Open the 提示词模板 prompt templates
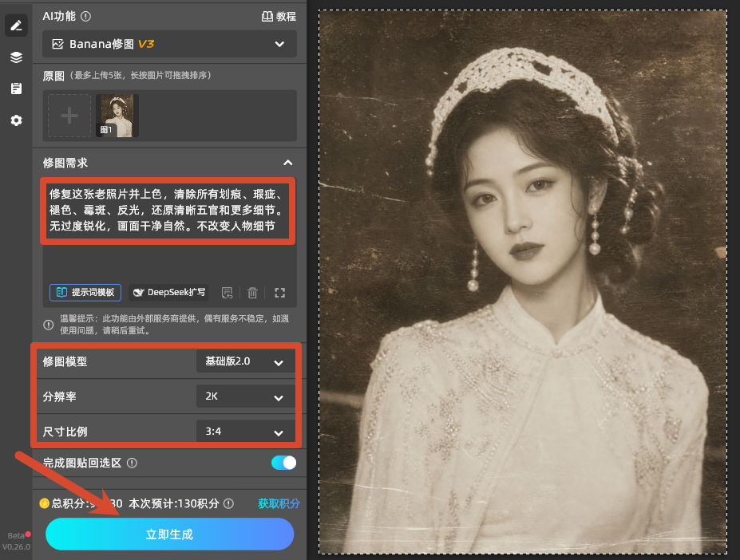 pyautogui.click(x=85, y=293)
